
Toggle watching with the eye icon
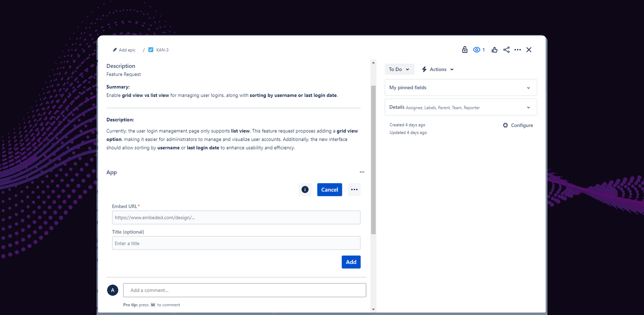(x=477, y=49)
